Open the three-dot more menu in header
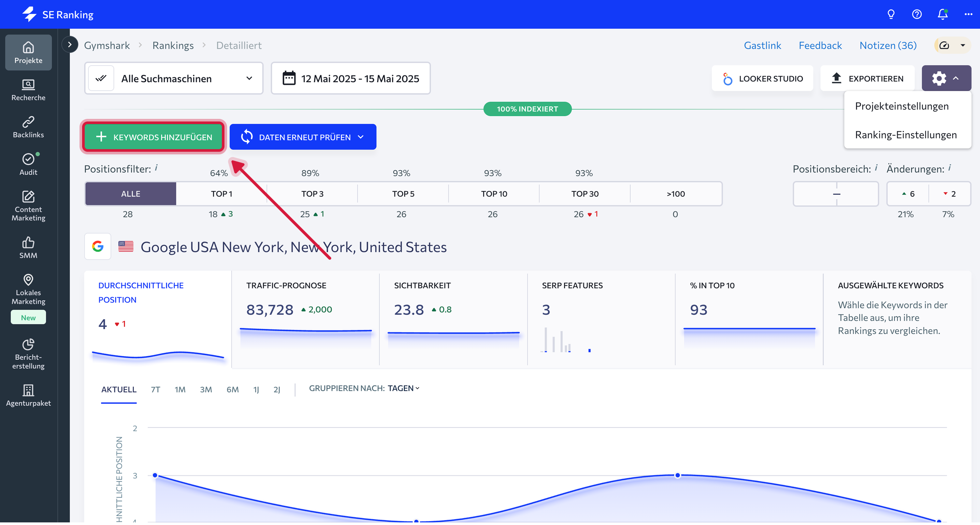Screen dimensions: 980x525 click(x=968, y=14)
